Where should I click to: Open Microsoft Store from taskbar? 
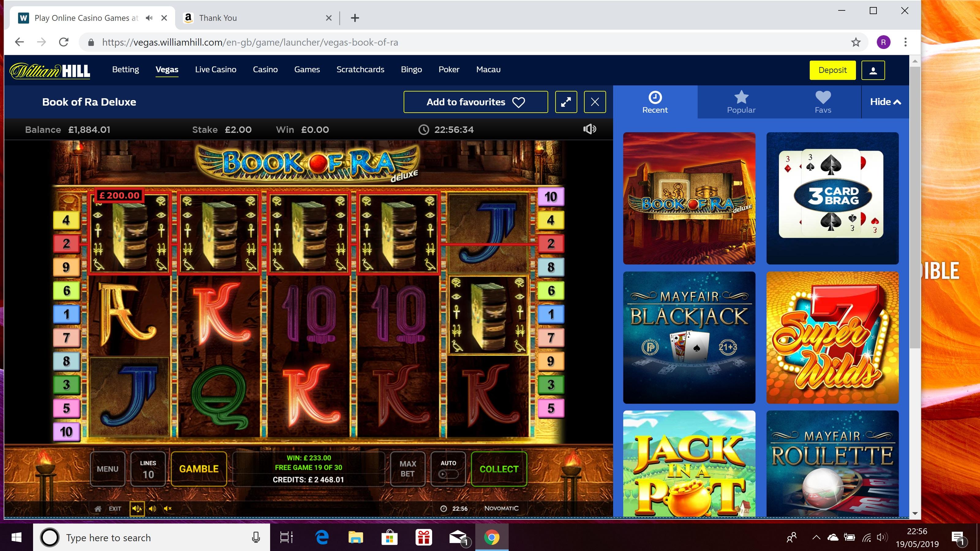point(390,537)
